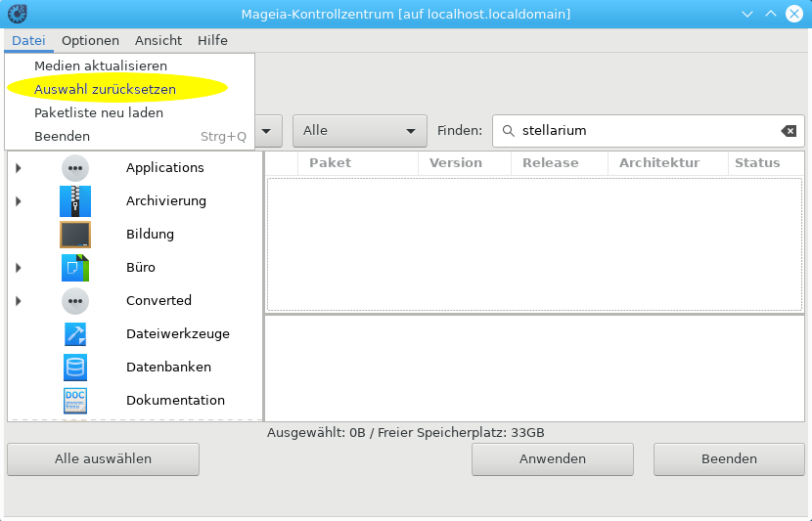Select the Dokumentation category

tap(175, 401)
